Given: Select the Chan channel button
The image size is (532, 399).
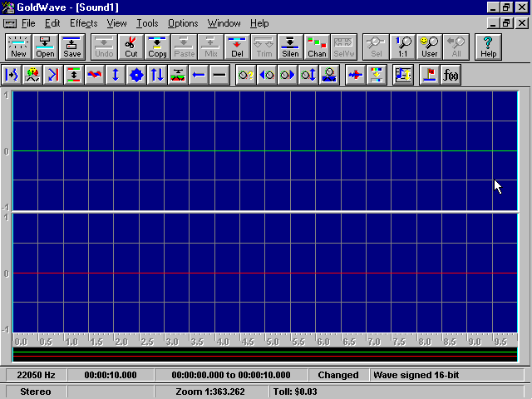Looking at the screenshot, I should (x=317, y=47).
